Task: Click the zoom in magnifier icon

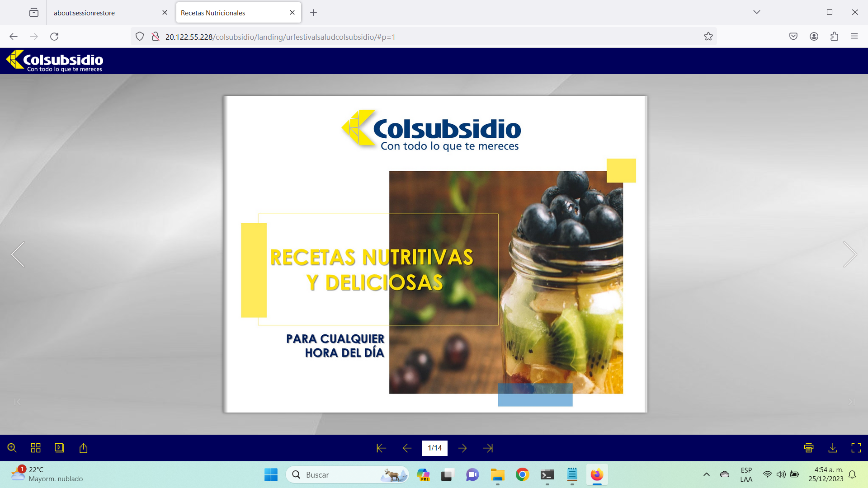Action: pyautogui.click(x=12, y=448)
